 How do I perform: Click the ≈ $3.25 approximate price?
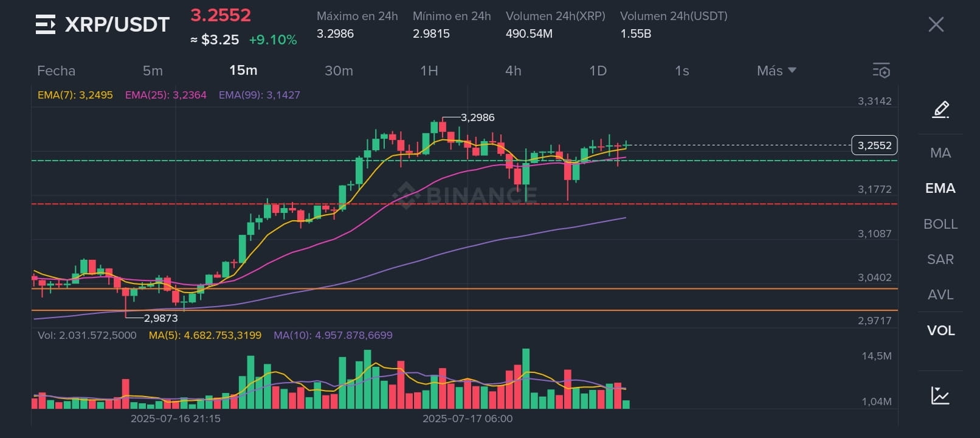point(215,40)
